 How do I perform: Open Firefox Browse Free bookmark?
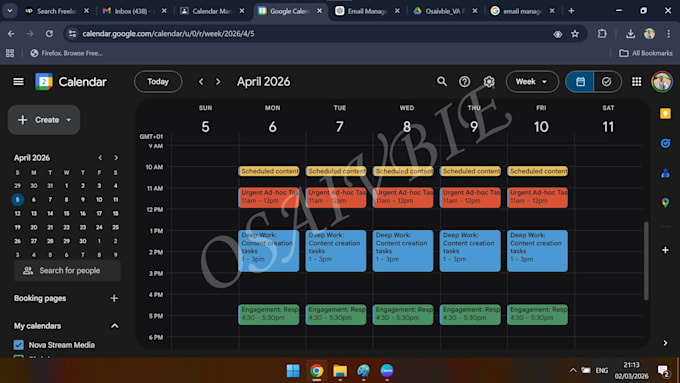[x=66, y=53]
